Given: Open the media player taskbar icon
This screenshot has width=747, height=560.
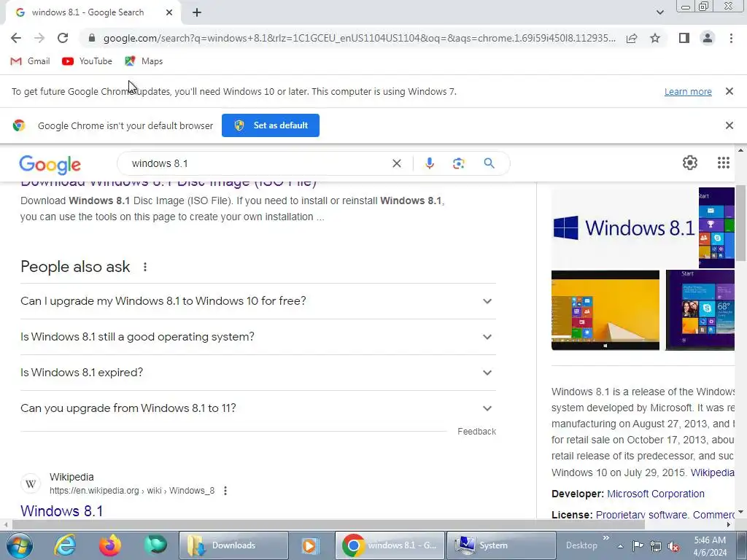Looking at the screenshot, I should 309,545.
